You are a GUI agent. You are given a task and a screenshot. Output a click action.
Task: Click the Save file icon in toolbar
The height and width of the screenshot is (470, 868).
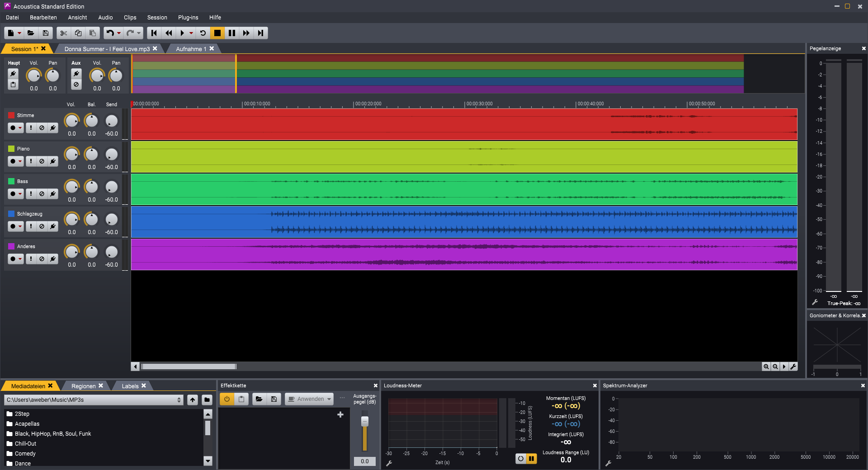46,33
